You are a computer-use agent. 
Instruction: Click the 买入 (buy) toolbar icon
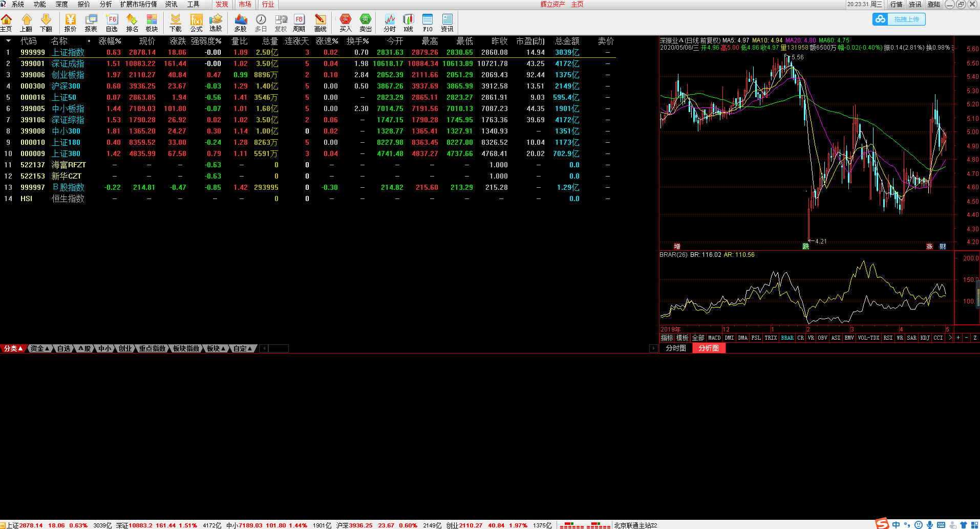click(x=345, y=23)
